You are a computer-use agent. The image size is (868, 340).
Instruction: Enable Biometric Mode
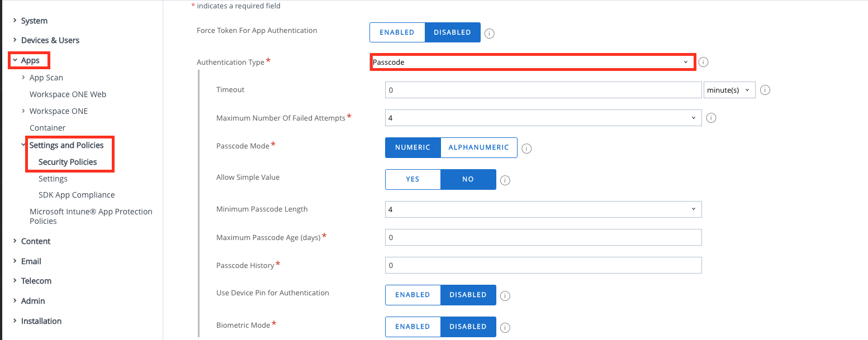412,327
